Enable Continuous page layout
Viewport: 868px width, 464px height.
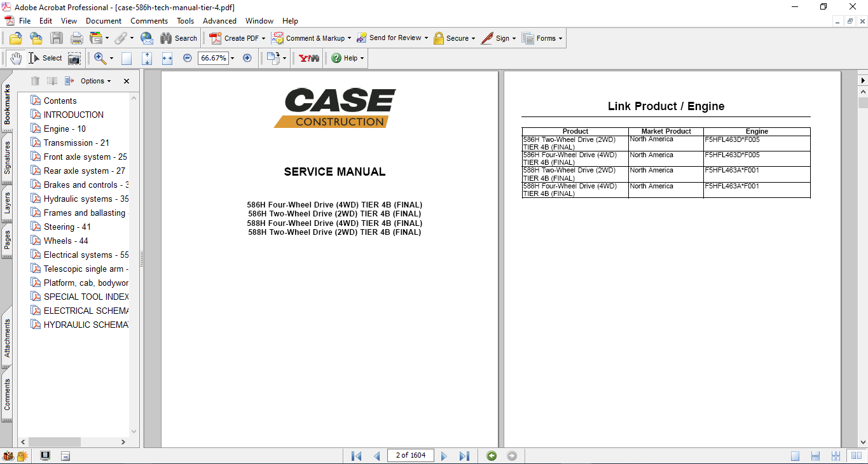[x=815, y=456]
